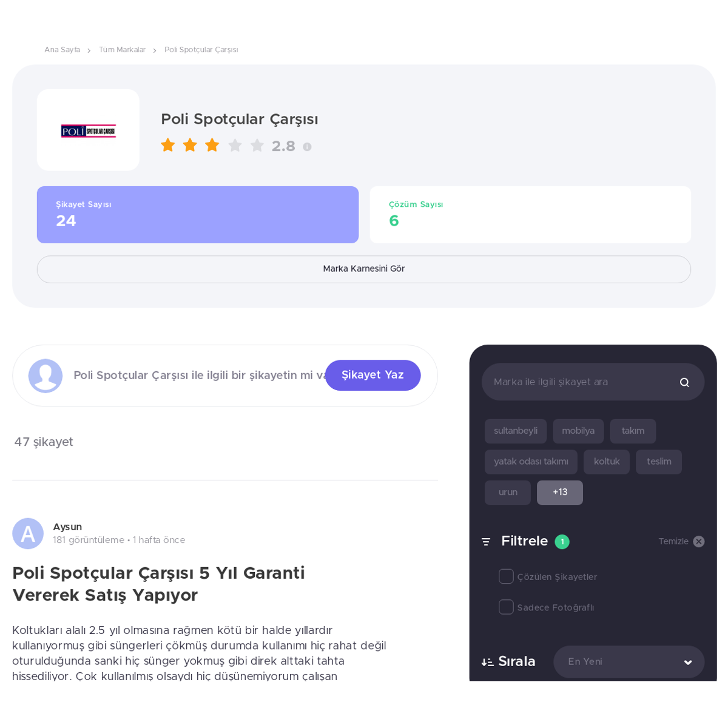Click the search magnifier icon
The width and height of the screenshot is (728, 728).
[684, 382]
